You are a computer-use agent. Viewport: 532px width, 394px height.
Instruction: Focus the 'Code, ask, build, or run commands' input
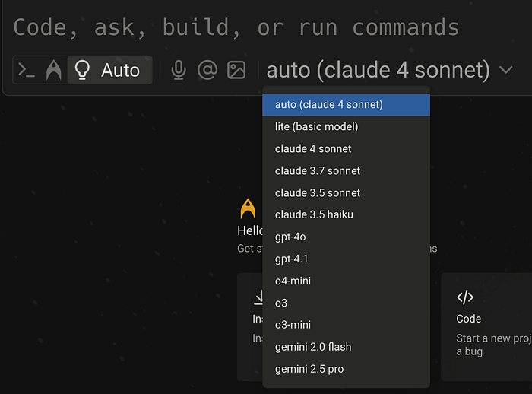pos(236,27)
